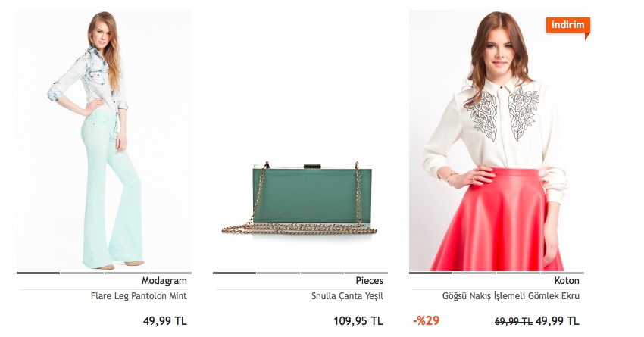Viewport: 644px width, 337px height.
Task: Select last image segment under Koton shirt
Action: click(562, 273)
